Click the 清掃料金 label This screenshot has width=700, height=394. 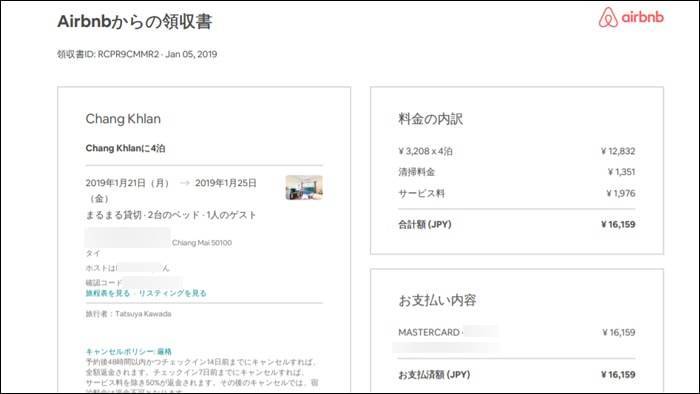[417, 172]
